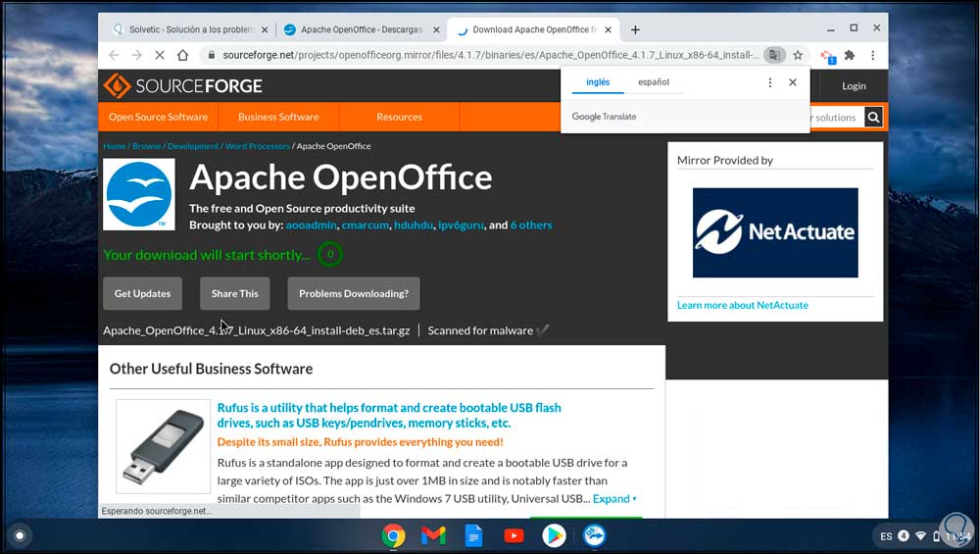
Task: Click the Share This button
Action: point(234,293)
